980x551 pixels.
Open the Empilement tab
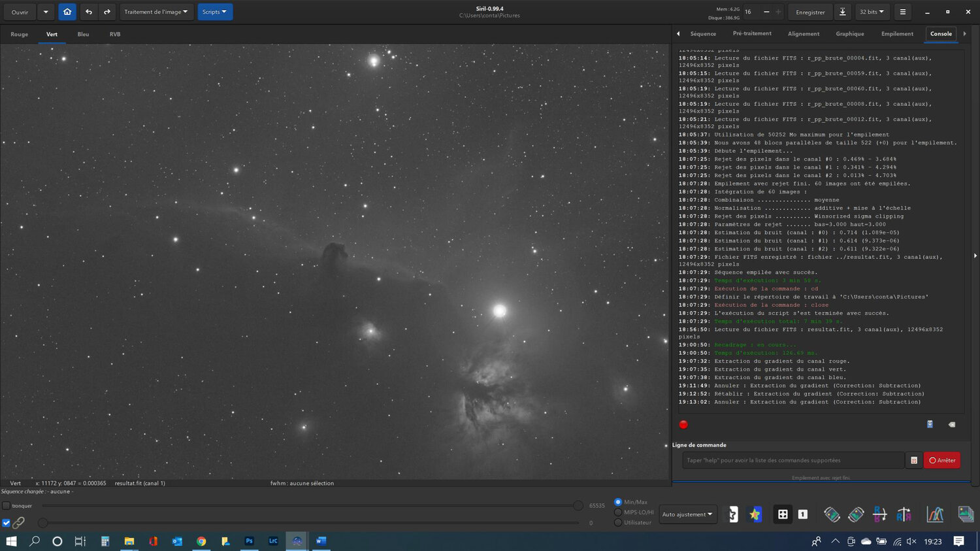point(897,34)
